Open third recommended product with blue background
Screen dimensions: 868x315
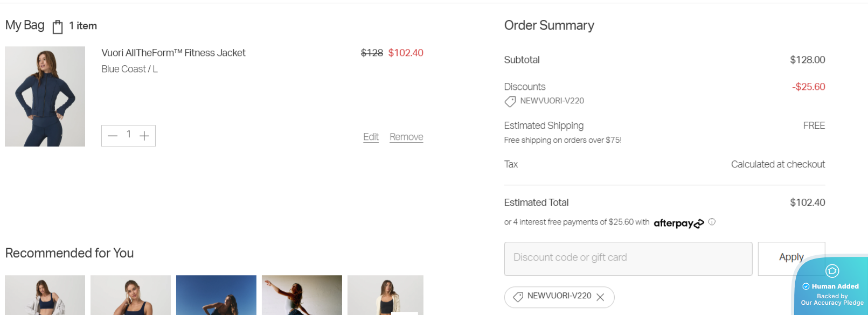pyautogui.click(x=216, y=295)
